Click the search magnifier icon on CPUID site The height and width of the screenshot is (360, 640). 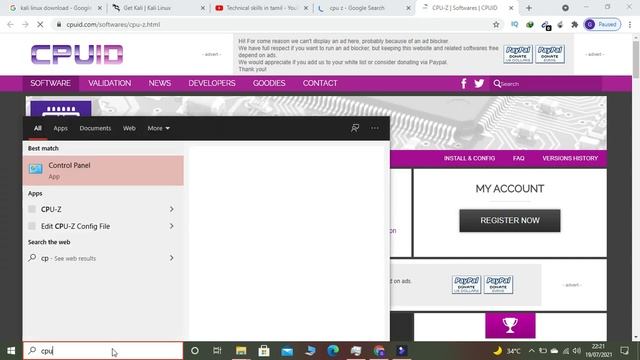pyautogui.click(x=497, y=84)
